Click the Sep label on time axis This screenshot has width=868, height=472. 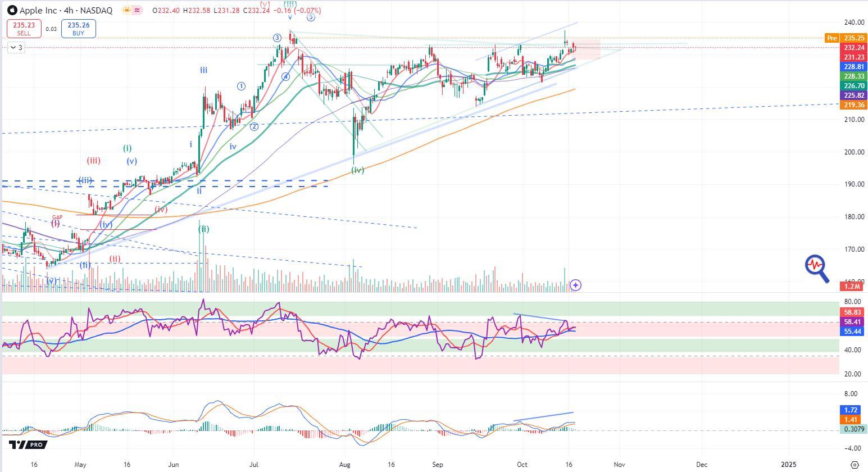(438, 465)
